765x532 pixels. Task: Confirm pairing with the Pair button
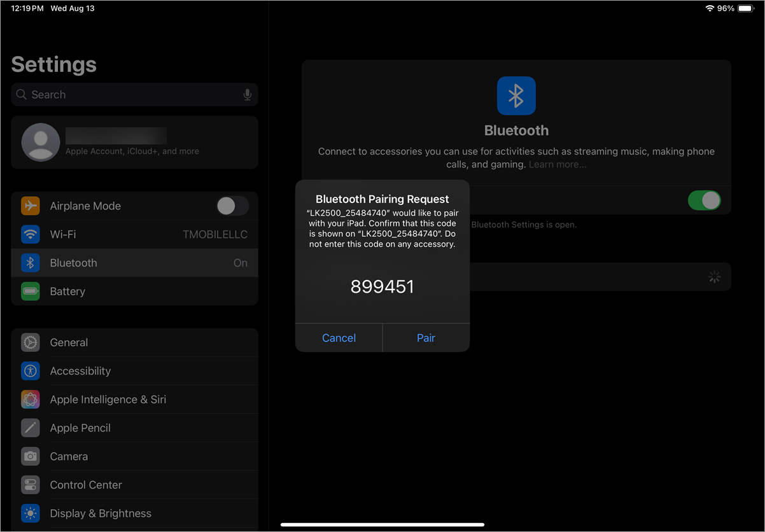[426, 338]
